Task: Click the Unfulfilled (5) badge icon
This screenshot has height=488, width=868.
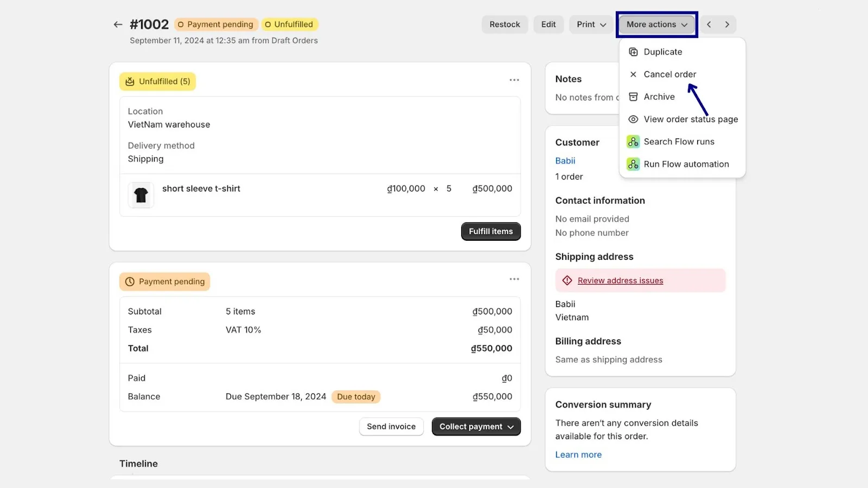Action: click(x=130, y=81)
